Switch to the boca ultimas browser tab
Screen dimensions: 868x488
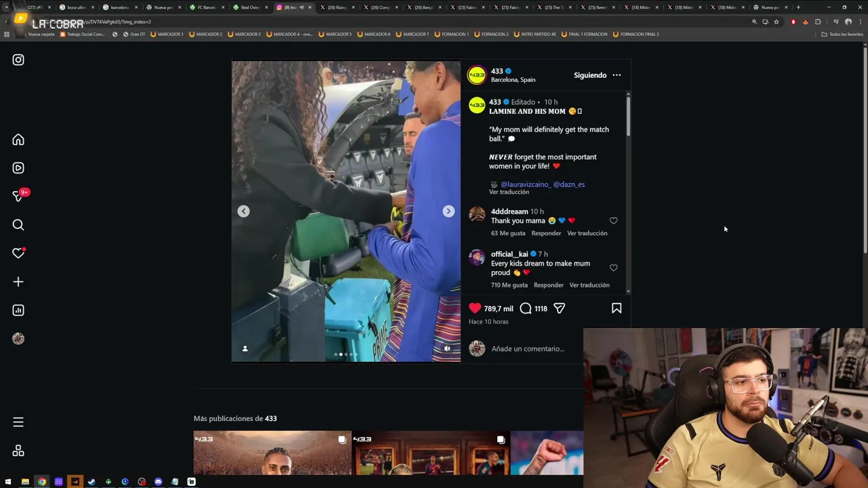pos(76,7)
